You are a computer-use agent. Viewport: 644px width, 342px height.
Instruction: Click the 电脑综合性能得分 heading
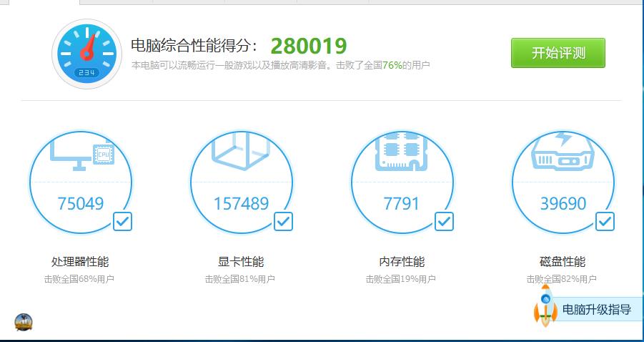pos(194,46)
